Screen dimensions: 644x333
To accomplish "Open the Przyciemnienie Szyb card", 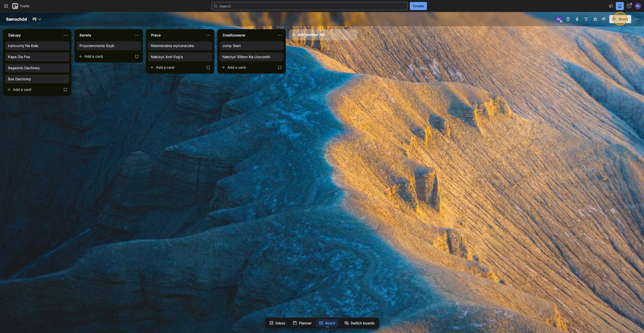I will (x=109, y=46).
